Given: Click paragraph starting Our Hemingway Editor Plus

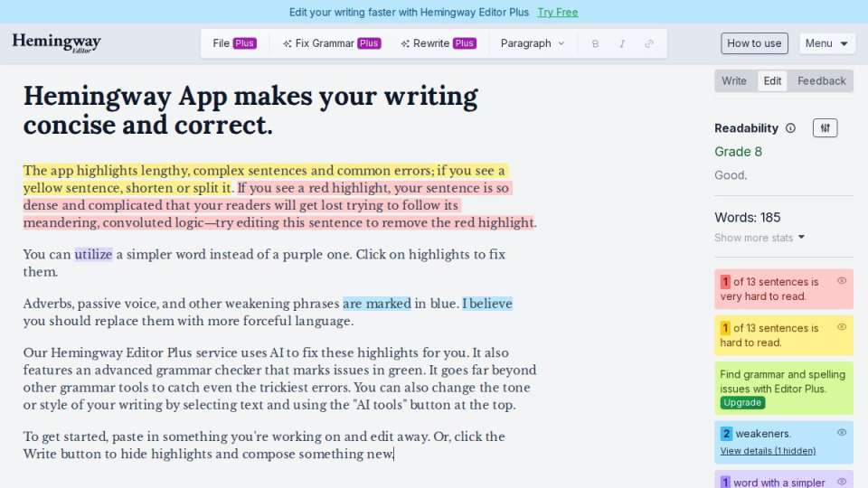Looking at the screenshot, I should [279, 379].
